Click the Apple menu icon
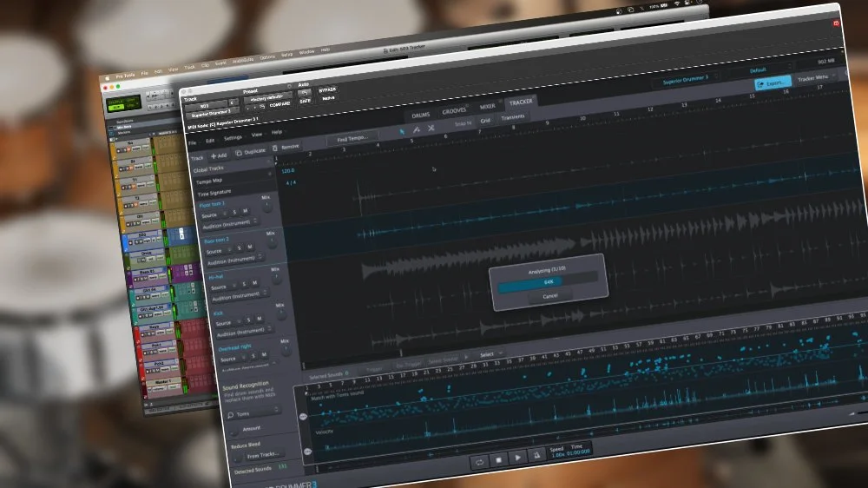Viewport: 868px width, 488px height. click(108, 79)
